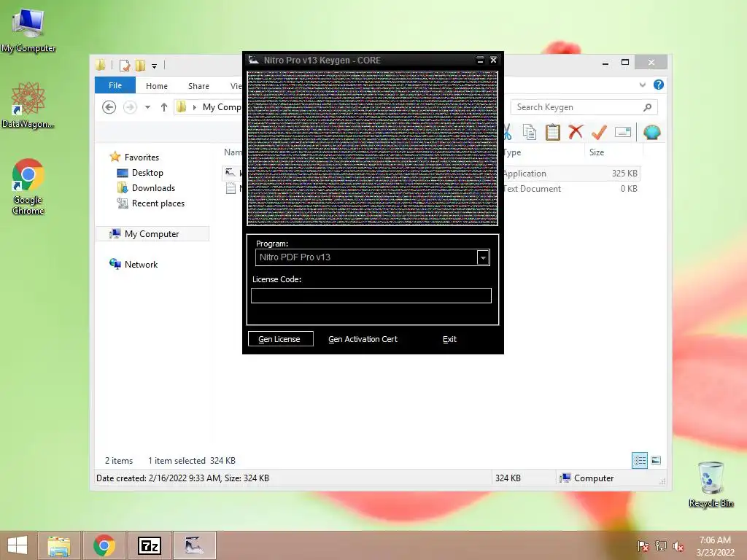
Task: Open File Explorer from taskbar
Action: tap(59, 545)
